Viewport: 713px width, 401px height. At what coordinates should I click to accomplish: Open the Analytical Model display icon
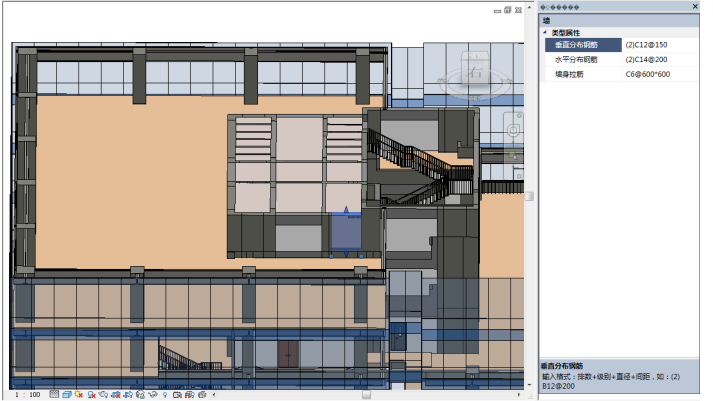point(189,394)
